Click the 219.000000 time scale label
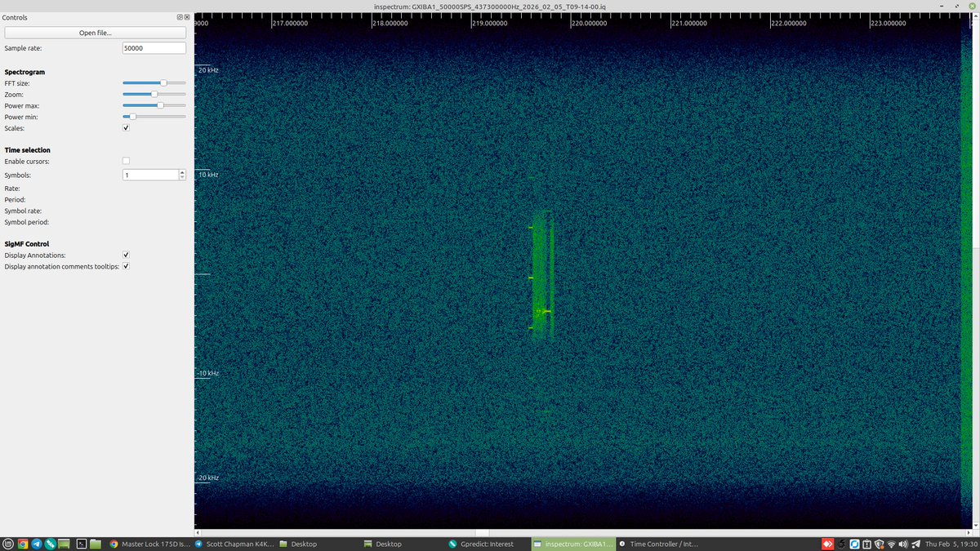 [490, 23]
